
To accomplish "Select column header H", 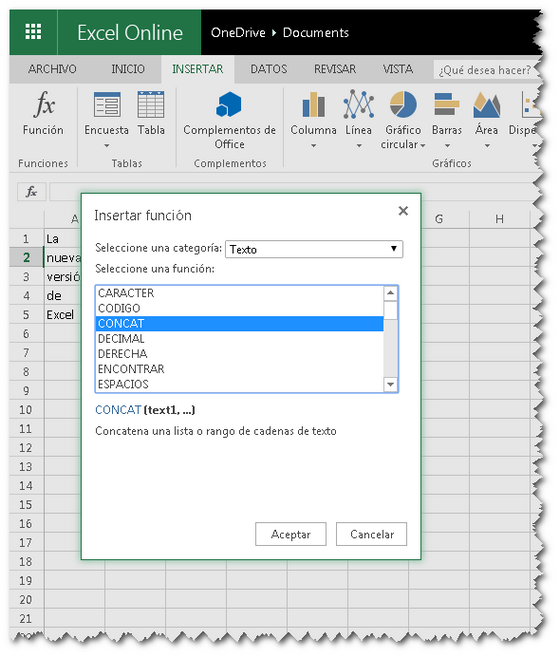I will click(x=500, y=219).
